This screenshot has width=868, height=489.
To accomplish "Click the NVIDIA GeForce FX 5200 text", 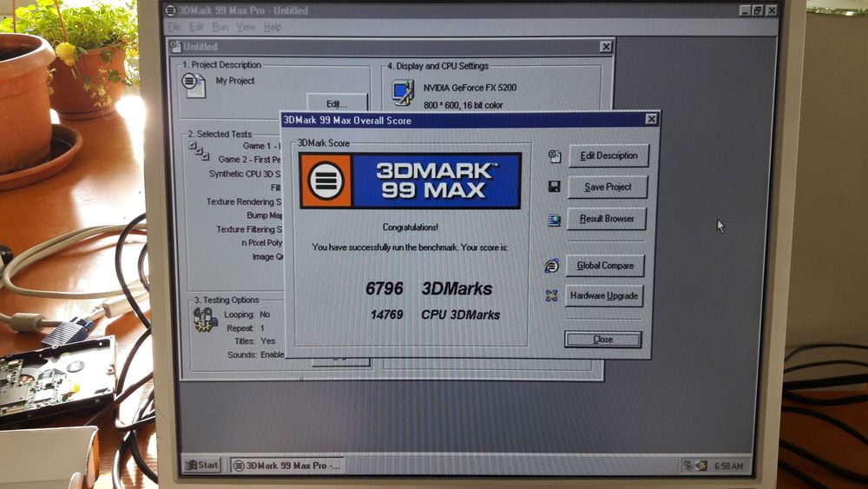I will pos(470,88).
